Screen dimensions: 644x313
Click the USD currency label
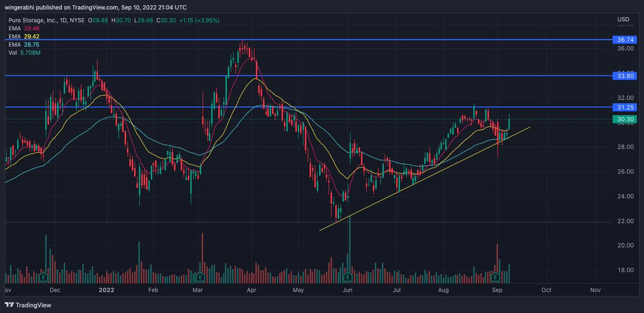[x=623, y=20]
